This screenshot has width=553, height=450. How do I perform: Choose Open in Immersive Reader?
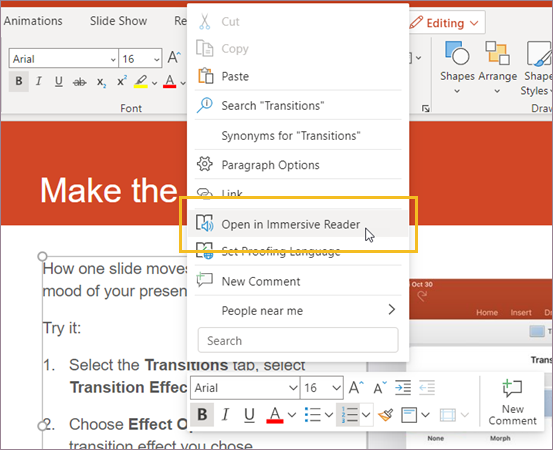[298, 224]
